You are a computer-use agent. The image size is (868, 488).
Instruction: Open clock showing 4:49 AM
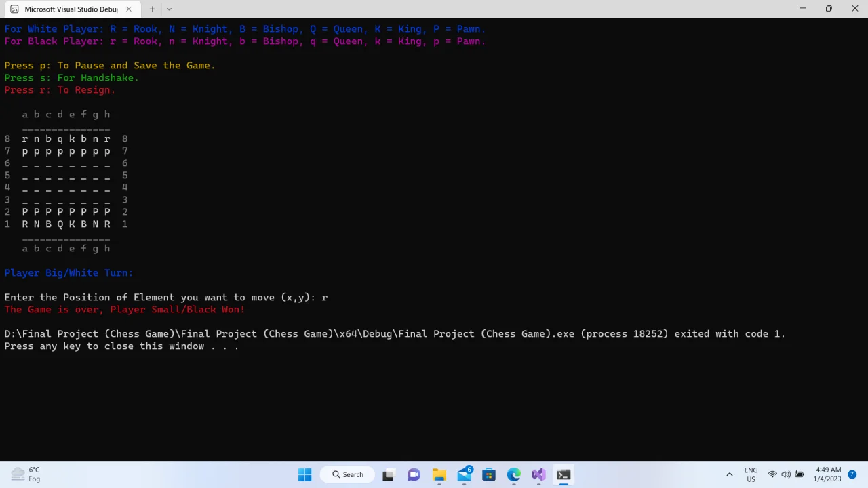click(x=828, y=474)
